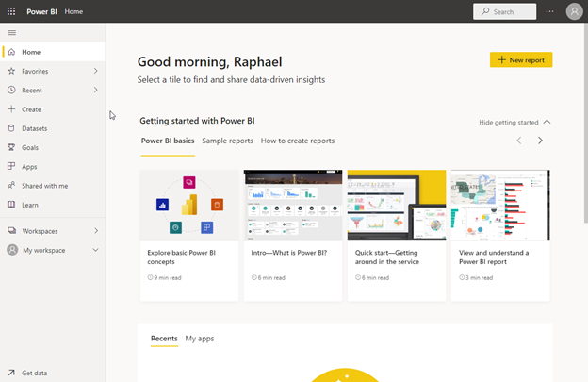This screenshot has width=588, height=382.
Task: Click the Get data link
Action: [x=35, y=373]
